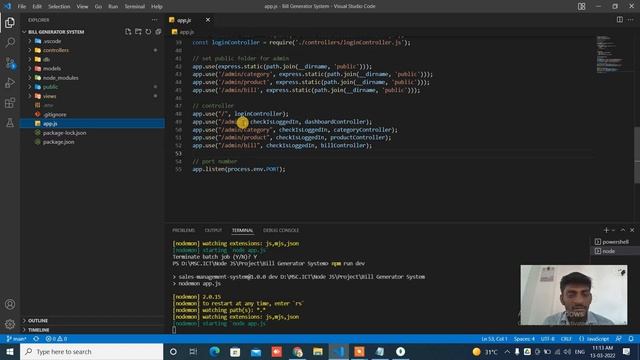Image resolution: width=640 pixels, height=360 pixels.
Task: Open the Terminal menu
Action: click(x=135, y=6)
